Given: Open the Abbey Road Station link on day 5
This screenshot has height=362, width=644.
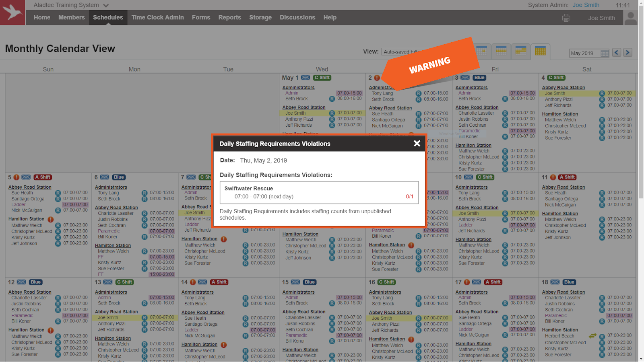Looking at the screenshot, I should [x=30, y=187].
